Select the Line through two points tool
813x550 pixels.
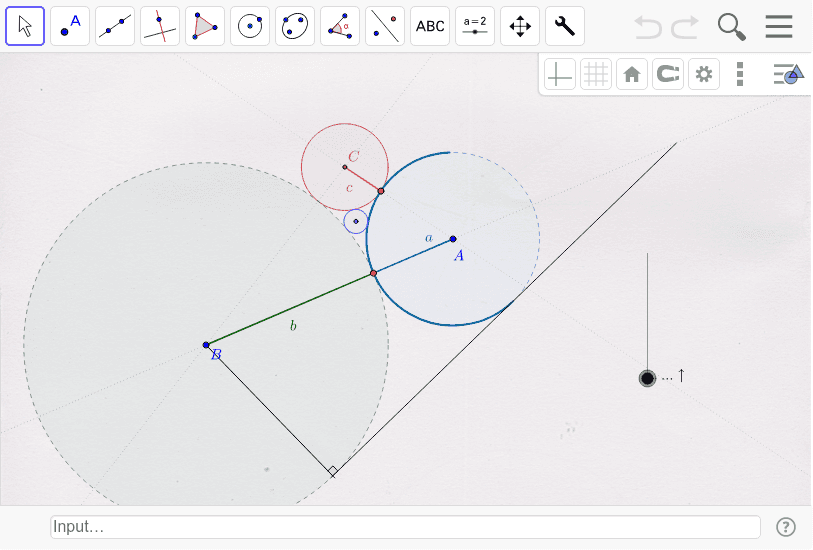[x=115, y=26]
